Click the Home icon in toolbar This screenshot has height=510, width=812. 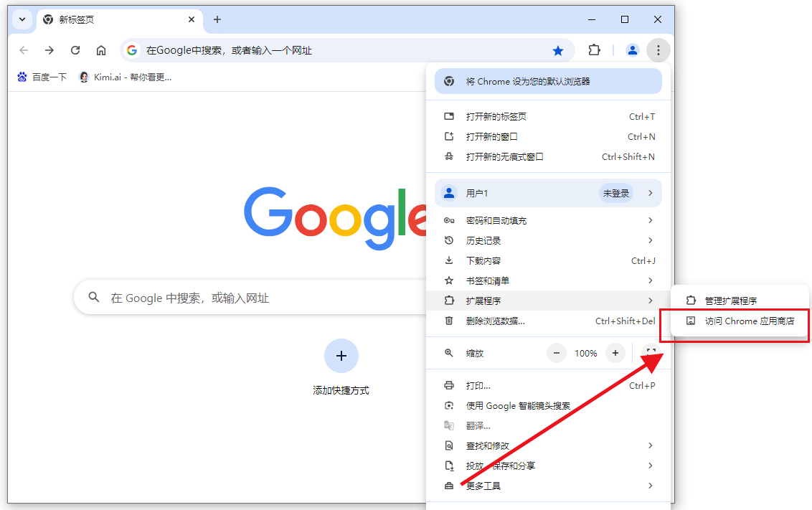101,50
